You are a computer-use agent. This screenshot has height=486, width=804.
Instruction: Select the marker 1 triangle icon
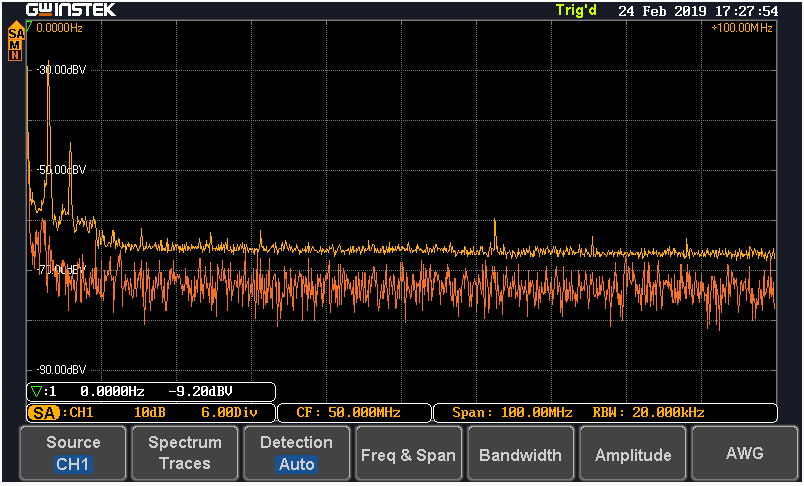[37, 392]
